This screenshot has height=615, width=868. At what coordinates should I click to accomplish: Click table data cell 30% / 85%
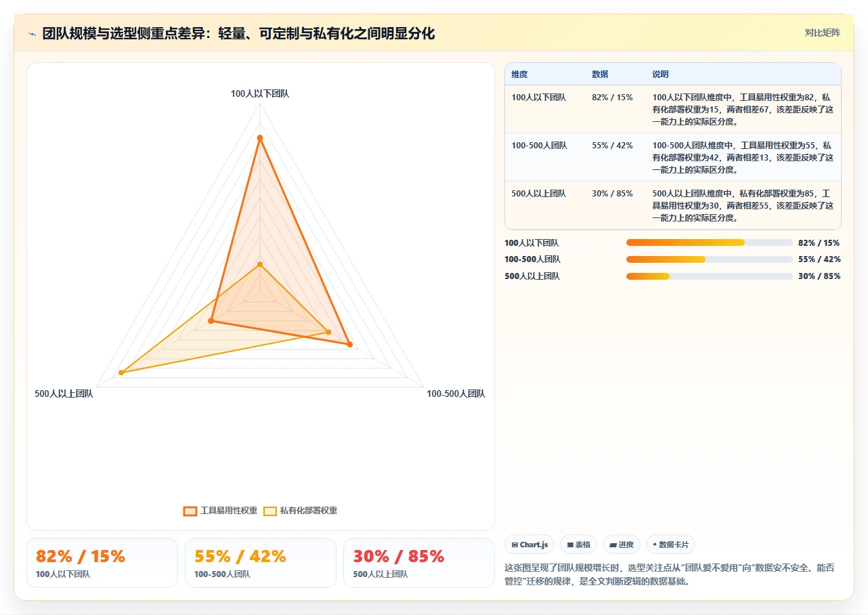612,194
